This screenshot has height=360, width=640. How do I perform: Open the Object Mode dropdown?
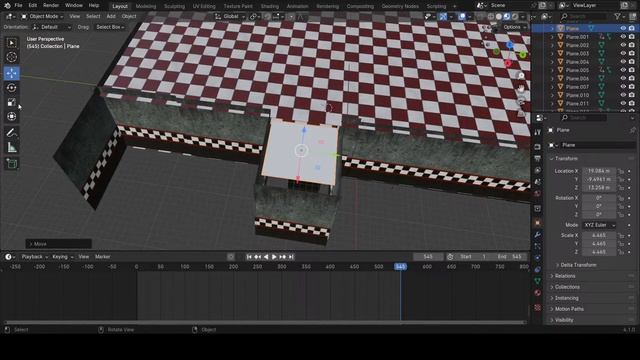(42, 16)
